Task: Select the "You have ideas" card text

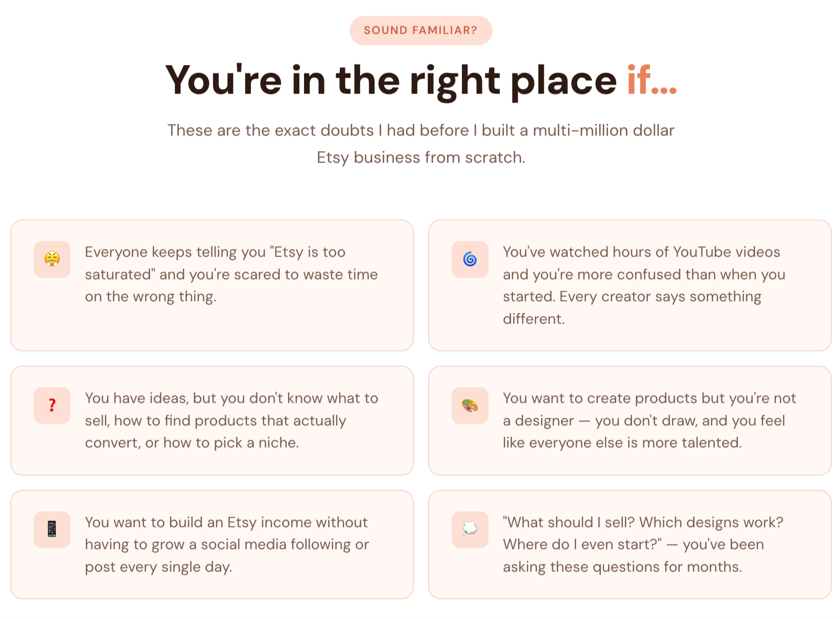Action: coord(231,420)
